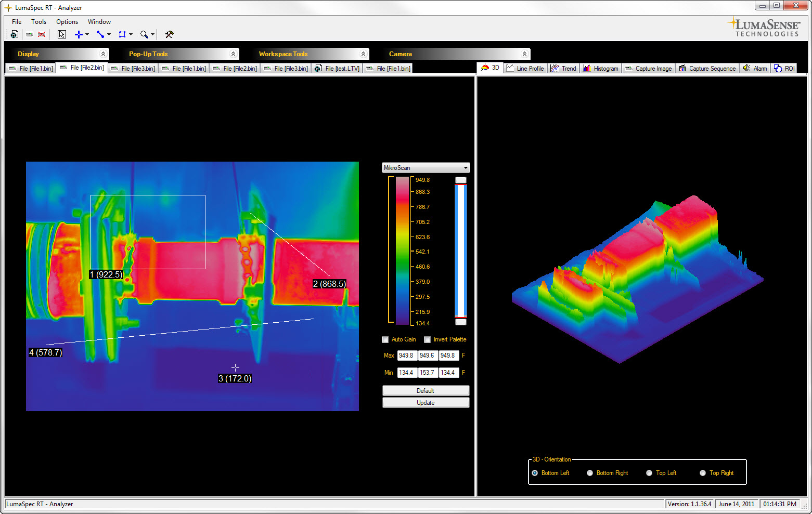The height and width of the screenshot is (514, 812).
Task: Enable Auto Gain
Action: click(385, 339)
